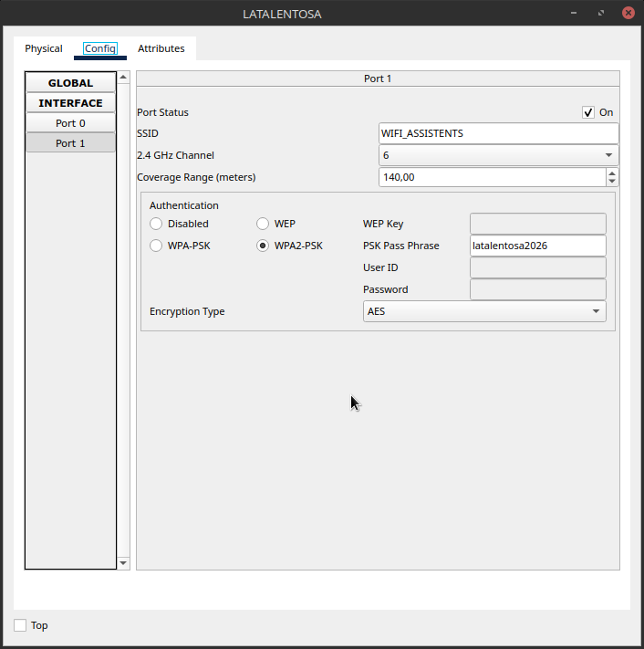644x649 pixels.
Task: Click the PSK Pass Phrase field
Action: coord(537,246)
